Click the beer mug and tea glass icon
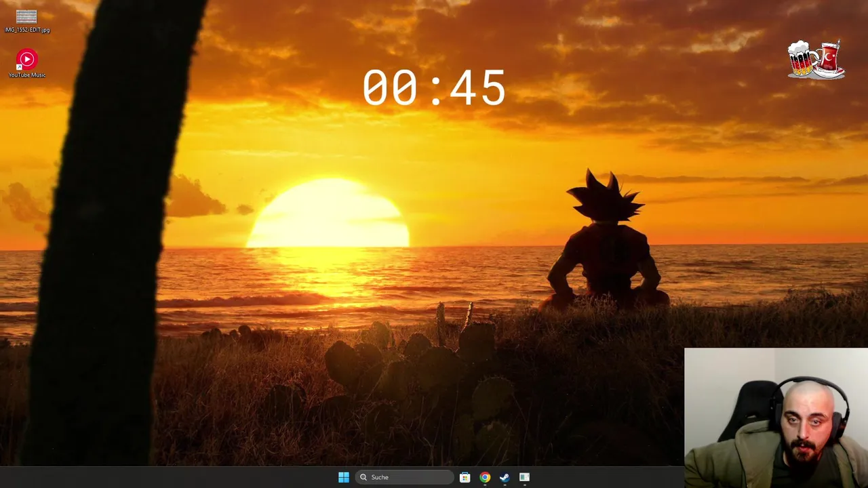 (816, 60)
